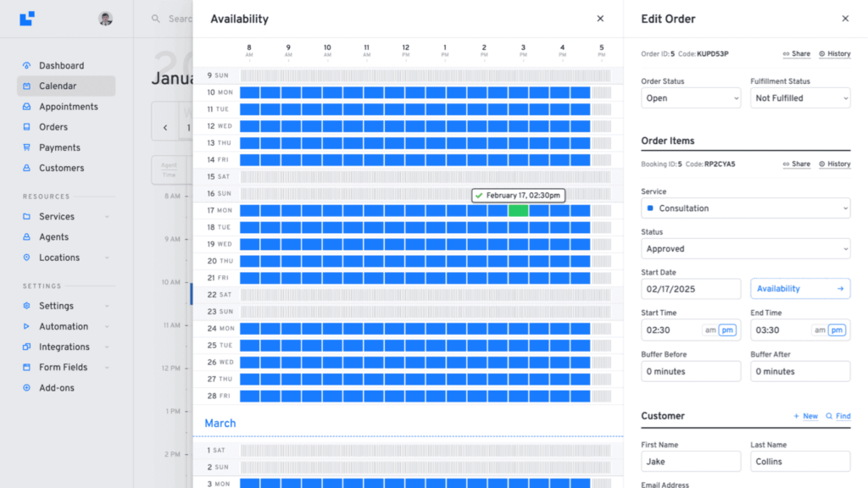Click the Integrations icon in the sidebar
Image resolution: width=868 pixels, height=488 pixels.
click(x=26, y=347)
